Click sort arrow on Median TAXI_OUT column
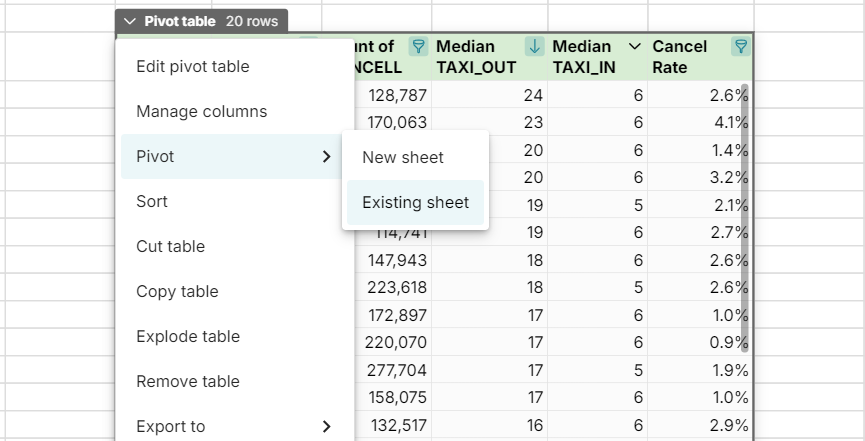Image resolution: width=865 pixels, height=441 pixels. point(535,47)
